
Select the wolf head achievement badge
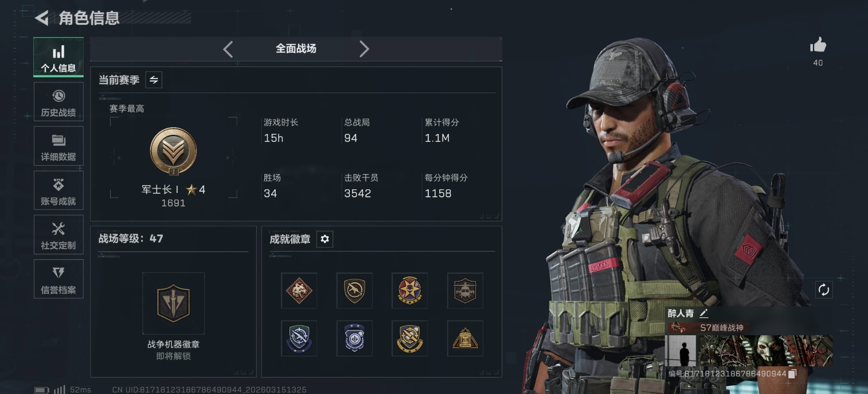tap(299, 291)
